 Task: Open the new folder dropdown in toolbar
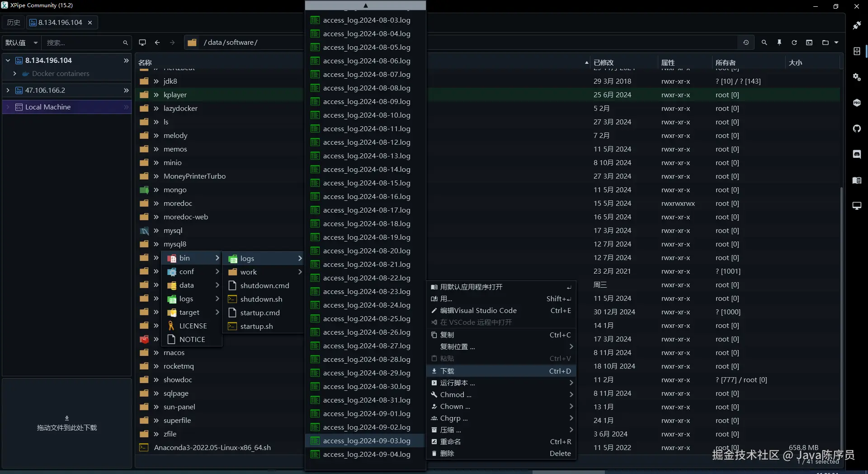pyautogui.click(x=830, y=43)
